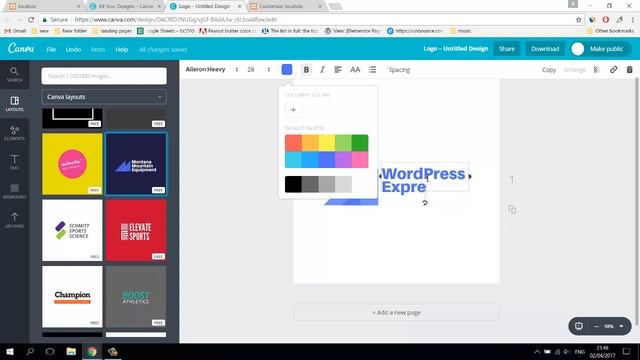Screen dimensions: 640x360
Task: Click the Canva logo
Action: click(21, 49)
